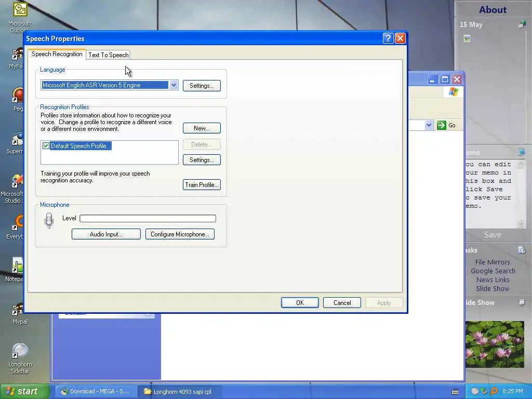Viewport: 532px width, 399px height.
Task: Confirm the dialog with OK
Action: (x=300, y=303)
